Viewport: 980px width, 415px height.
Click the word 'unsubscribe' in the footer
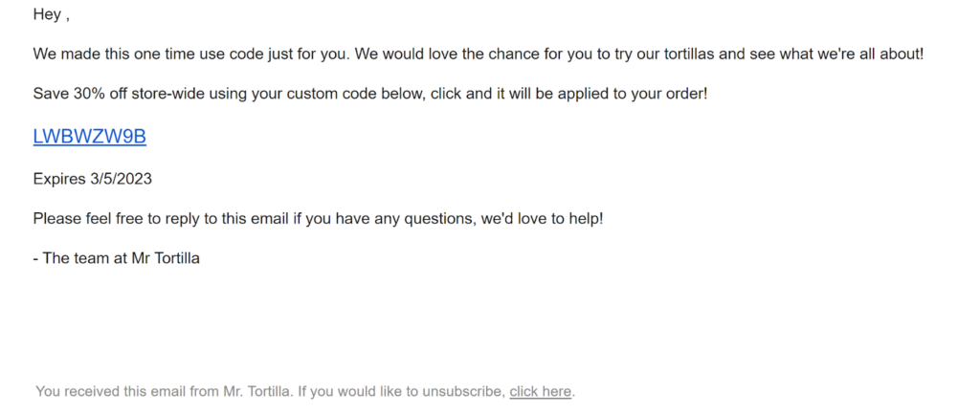[463, 392]
